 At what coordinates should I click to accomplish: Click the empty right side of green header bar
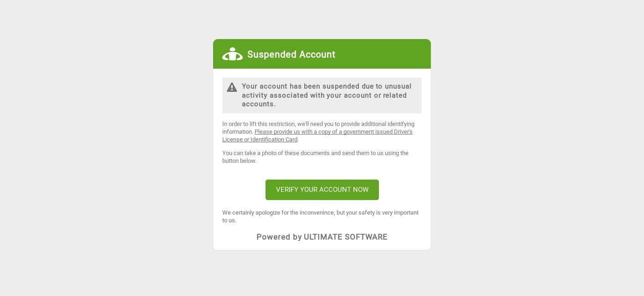tap(387, 54)
